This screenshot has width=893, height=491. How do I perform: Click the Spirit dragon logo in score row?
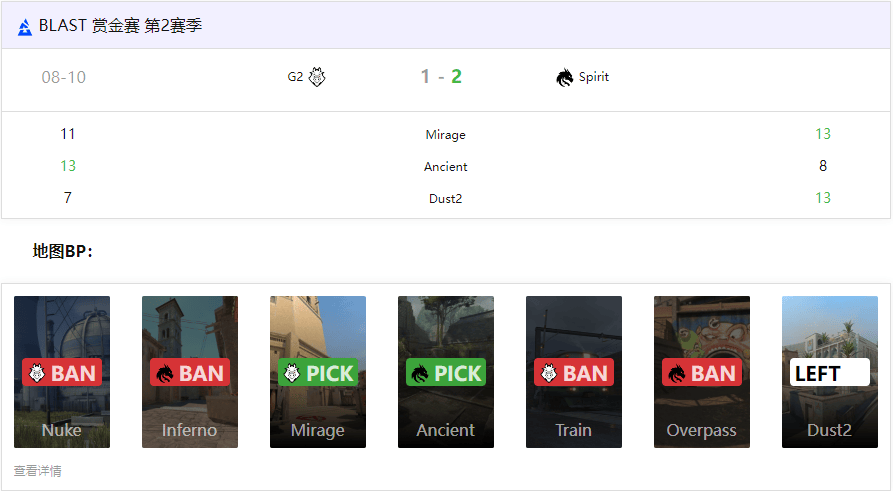tap(564, 77)
